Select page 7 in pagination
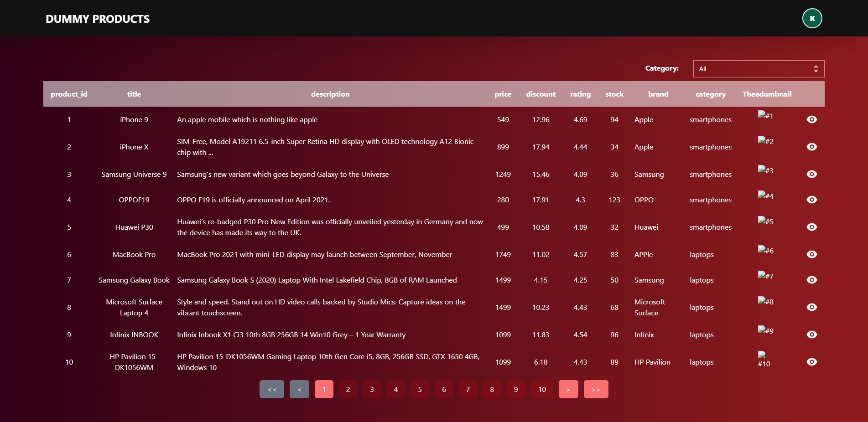Screen dimensions: 868x422 tap(468, 389)
